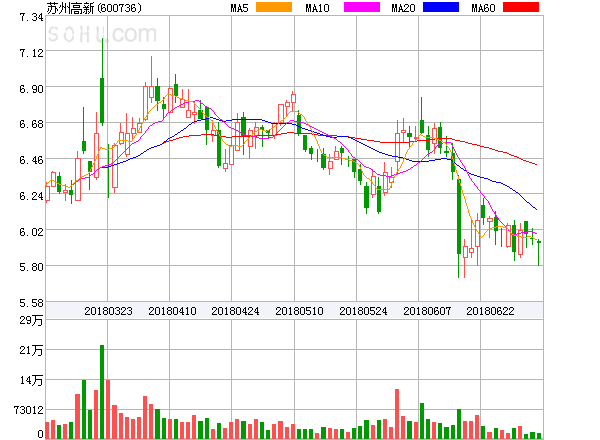The height and width of the screenshot is (440, 600).
Task: Select the 20180510 date marker
Action: pos(299,311)
